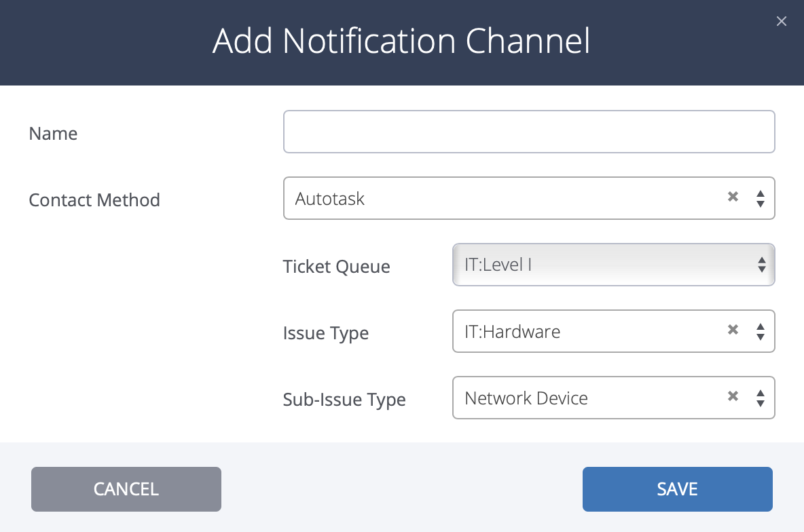Viewport: 804px width, 532px height.
Task: Cancel adding the notification channel
Action: pos(126,489)
